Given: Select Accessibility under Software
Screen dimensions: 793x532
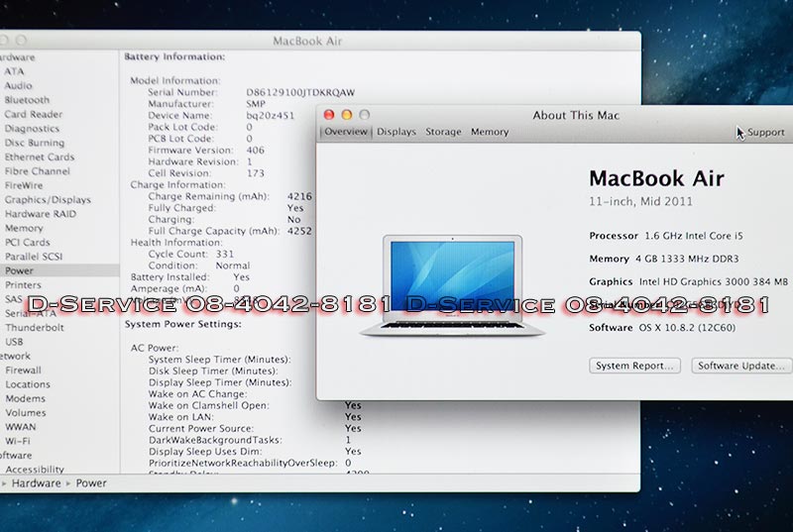Looking at the screenshot, I should point(35,470).
